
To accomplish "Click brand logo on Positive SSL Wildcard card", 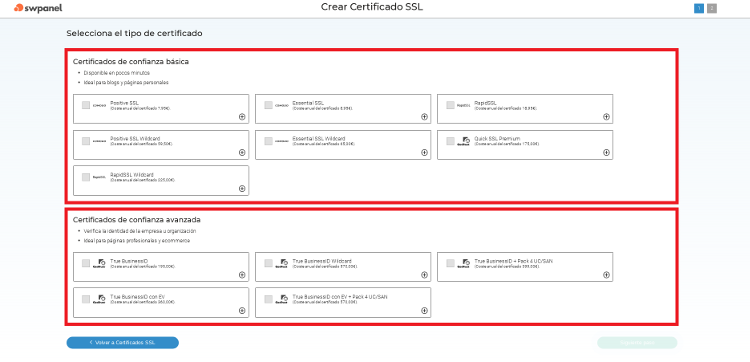I will pyautogui.click(x=99, y=141).
